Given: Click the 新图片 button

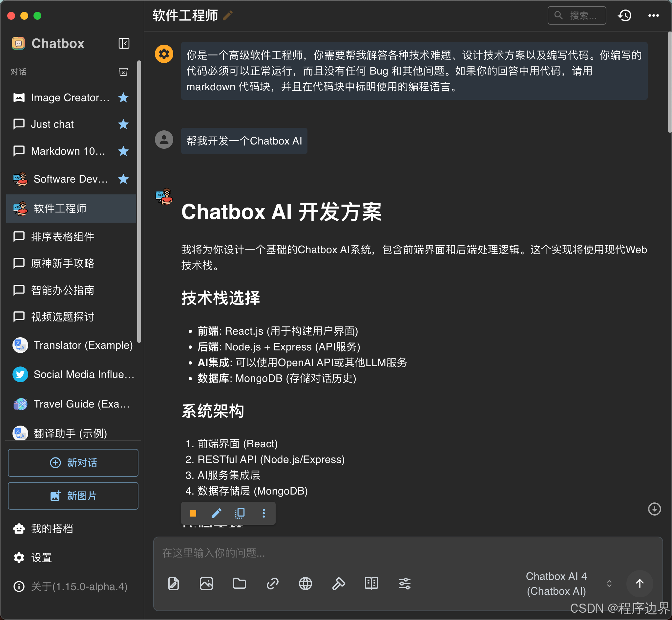Looking at the screenshot, I should point(73,496).
